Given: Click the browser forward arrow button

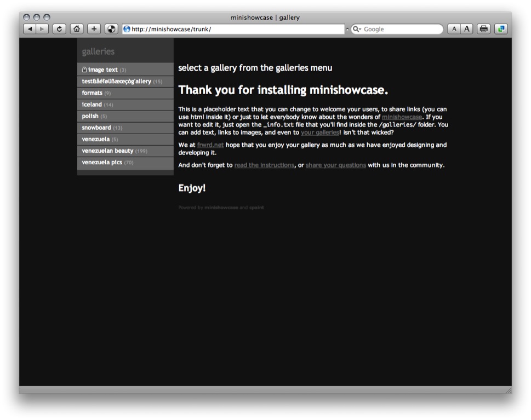Looking at the screenshot, I should click(x=42, y=29).
